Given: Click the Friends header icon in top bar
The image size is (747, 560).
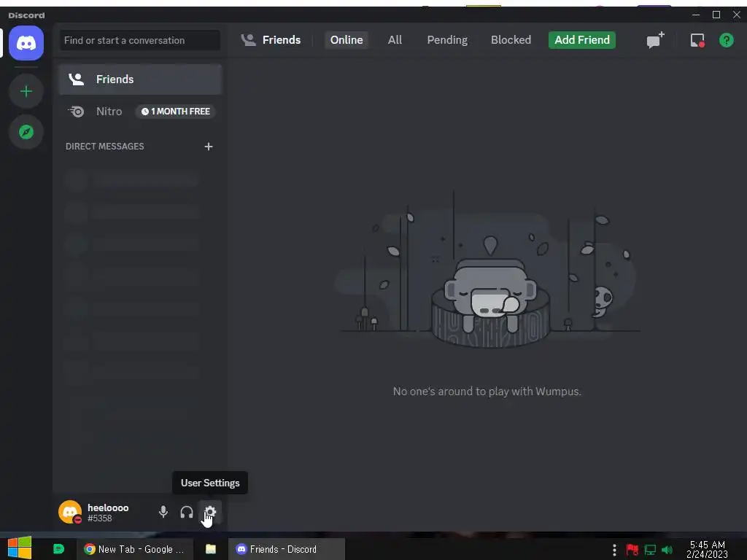Looking at the screenshot, I should (x=248, y=40).
